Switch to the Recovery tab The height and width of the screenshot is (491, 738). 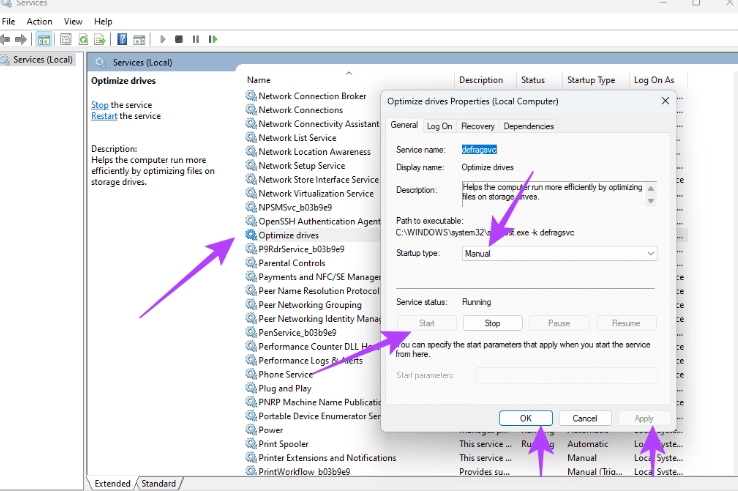click(477, 126)
